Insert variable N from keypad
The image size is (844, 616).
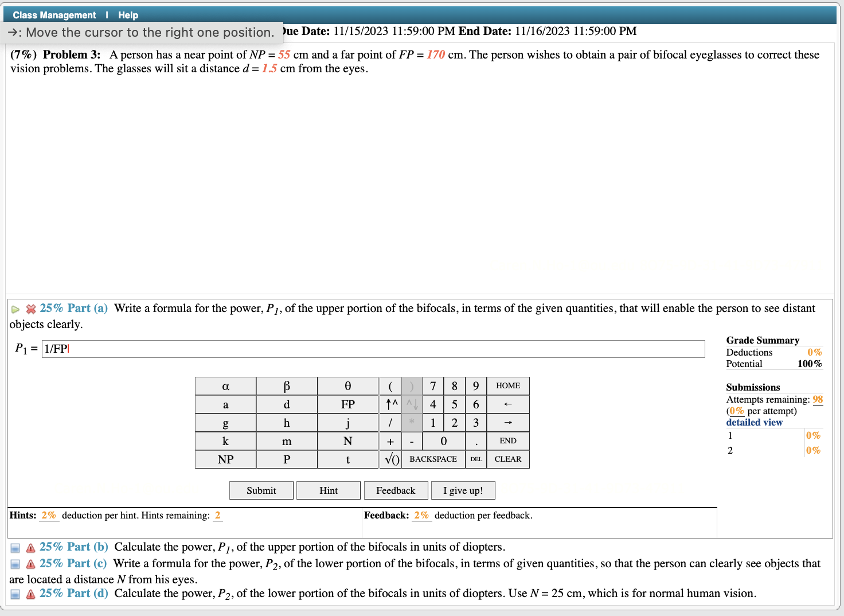coord(348,441)
